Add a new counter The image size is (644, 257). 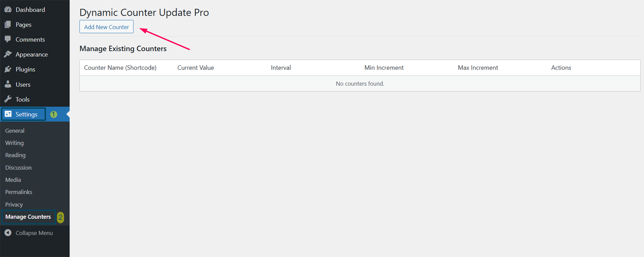tap(106, 27)
